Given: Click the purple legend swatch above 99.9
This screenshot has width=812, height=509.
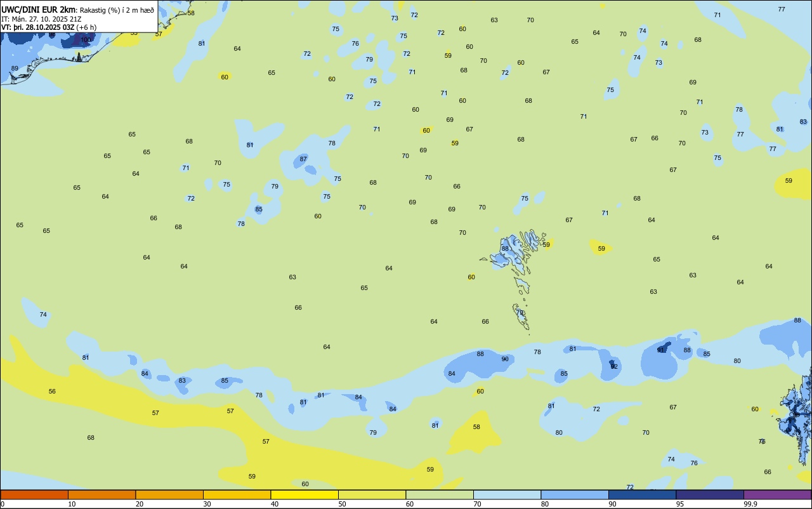Looking at the screenshot, I should (777, 494).
